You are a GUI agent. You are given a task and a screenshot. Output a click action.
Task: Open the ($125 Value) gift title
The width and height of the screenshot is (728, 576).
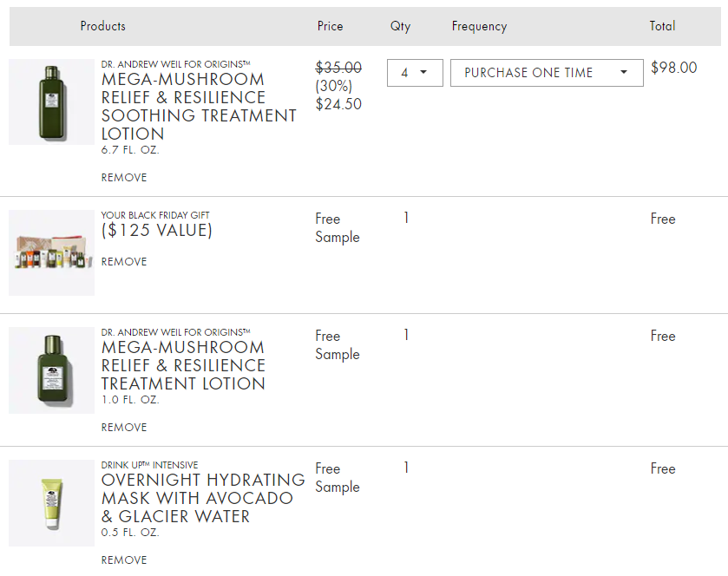point(156,230)
